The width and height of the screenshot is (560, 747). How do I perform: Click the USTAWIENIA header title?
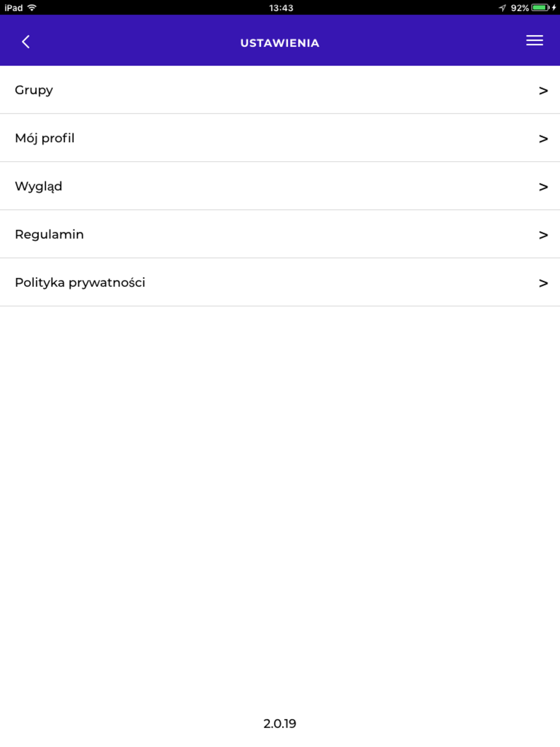(x=279, y=43)
